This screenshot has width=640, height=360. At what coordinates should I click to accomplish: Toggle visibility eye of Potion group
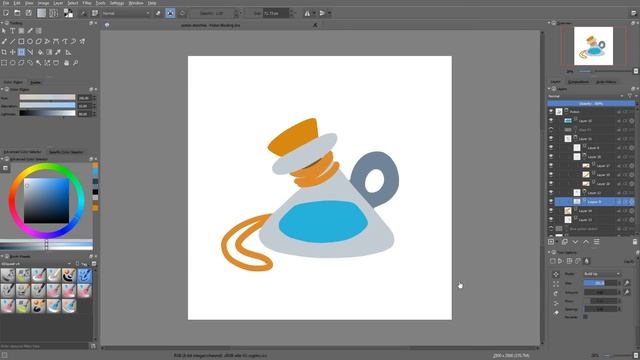coord(551,111)
